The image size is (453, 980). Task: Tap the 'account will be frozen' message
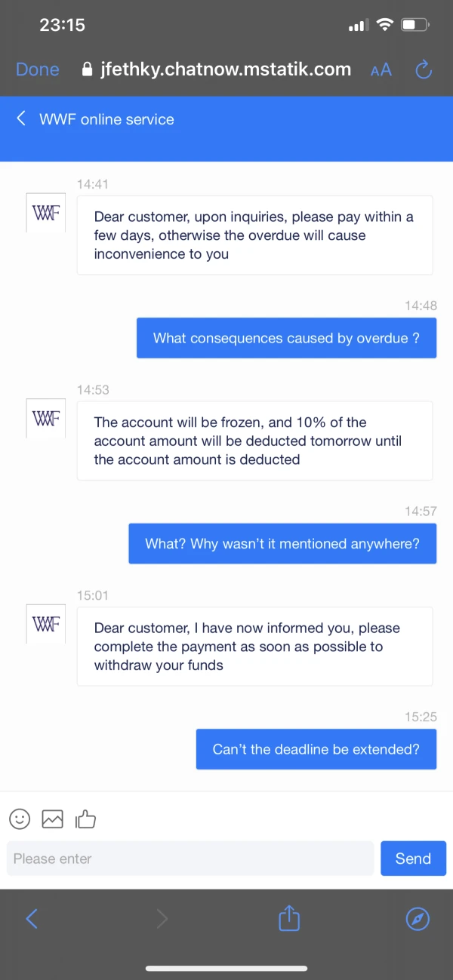click(254, 441)
